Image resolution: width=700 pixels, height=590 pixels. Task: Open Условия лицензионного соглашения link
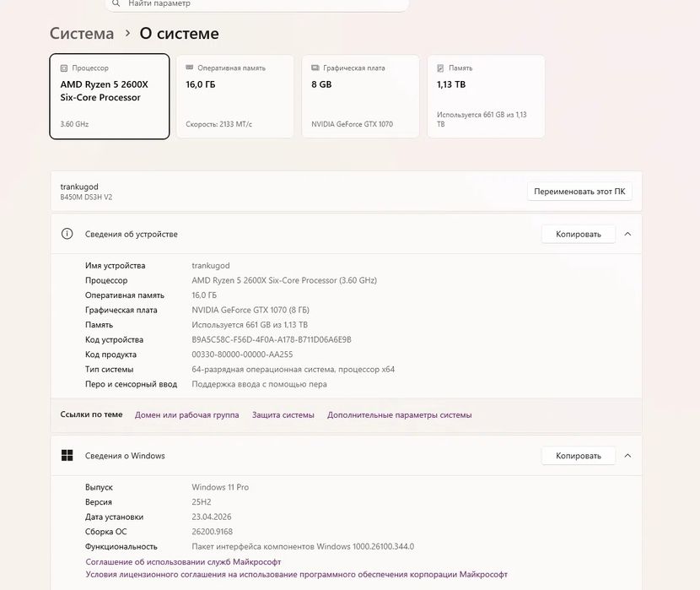[296, 574]
